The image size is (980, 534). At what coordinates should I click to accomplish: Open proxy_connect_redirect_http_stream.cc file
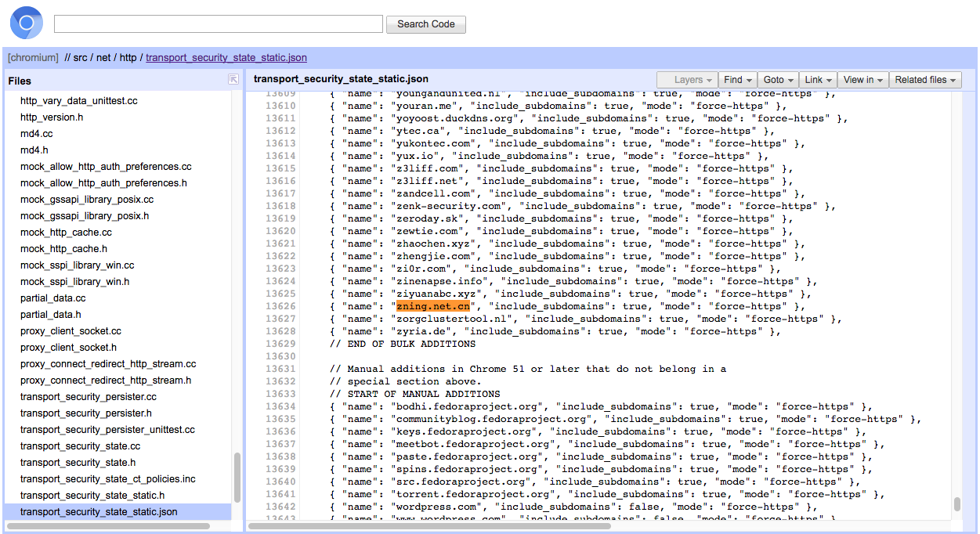(x=108, y=364)
